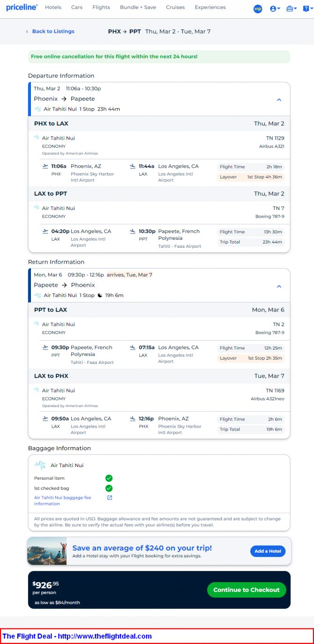Click the external link icon next to baggage fee
The width and height of the screenshot is (314, 644).
[x=110, y=497]
